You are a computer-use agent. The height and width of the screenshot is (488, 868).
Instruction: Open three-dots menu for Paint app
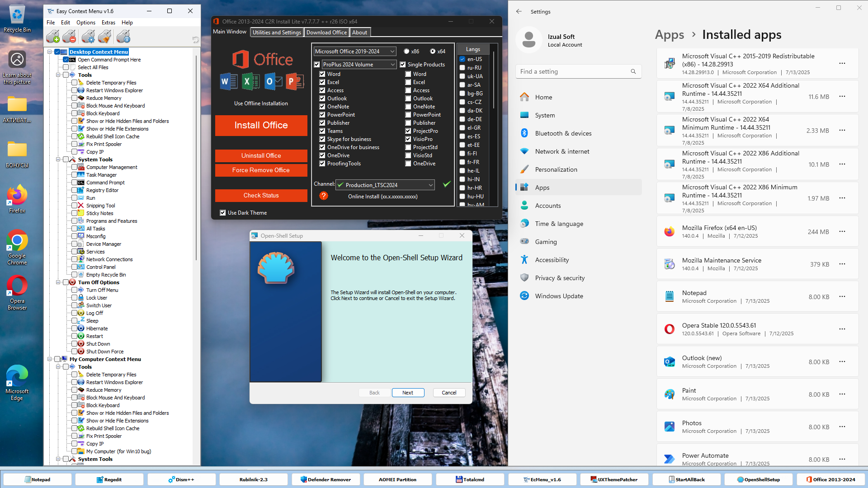pyautogui.click(x=842, y=394)
